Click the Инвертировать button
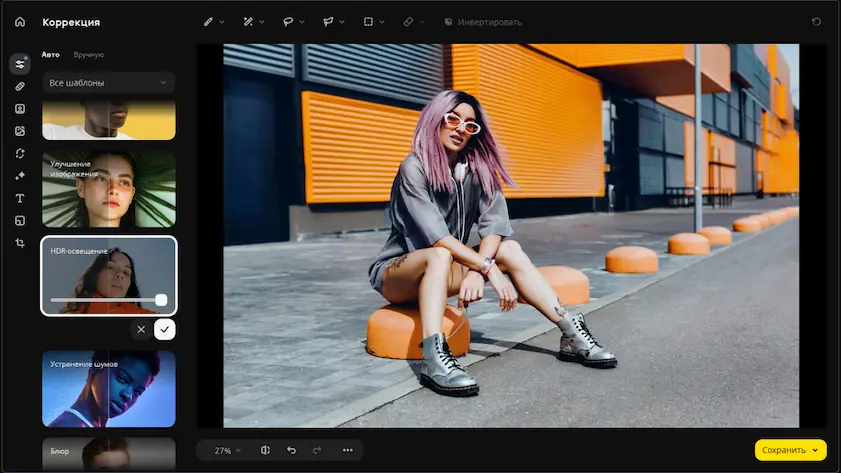The width and height of the screenshot is (841, 473). [483, 22]
